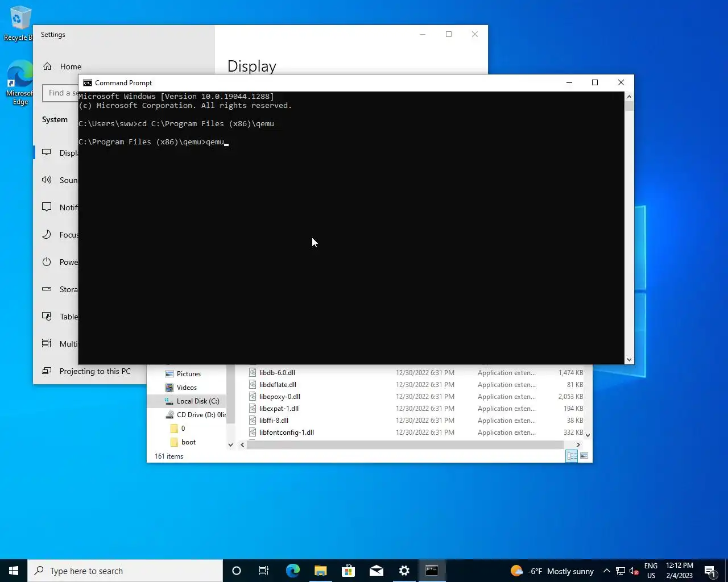
Task: Click the Home icon in Settings
Action: [47, 66]
